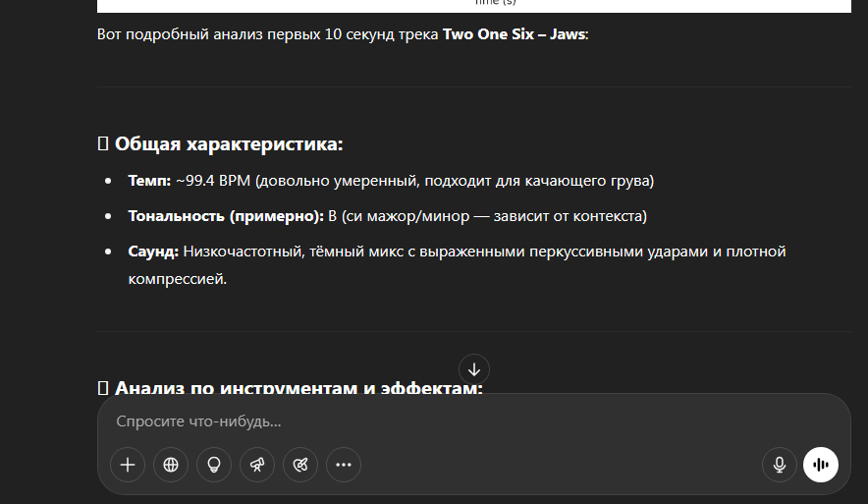Image resolution: width=868 pixels, height=504 pixels.
Task: Click the create image palette icon
Action: pyautogui.click(x=300, y=465)
